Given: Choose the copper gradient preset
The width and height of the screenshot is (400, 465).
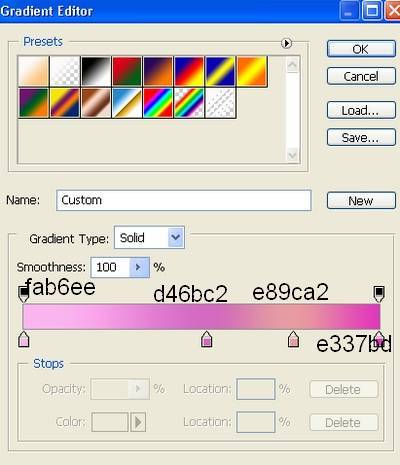Looking at the screenshot, I should tap(96, 103).
